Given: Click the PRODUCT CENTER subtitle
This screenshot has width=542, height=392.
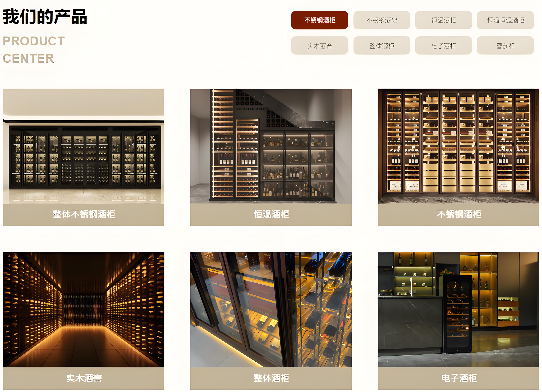Looking at the screenshot, I should click(34, 50).
